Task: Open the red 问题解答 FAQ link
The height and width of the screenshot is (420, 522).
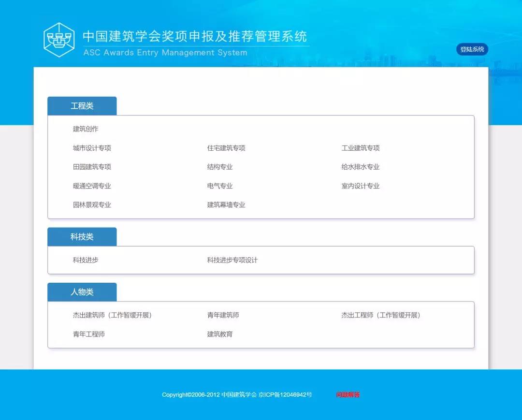Action: point(348,395)
